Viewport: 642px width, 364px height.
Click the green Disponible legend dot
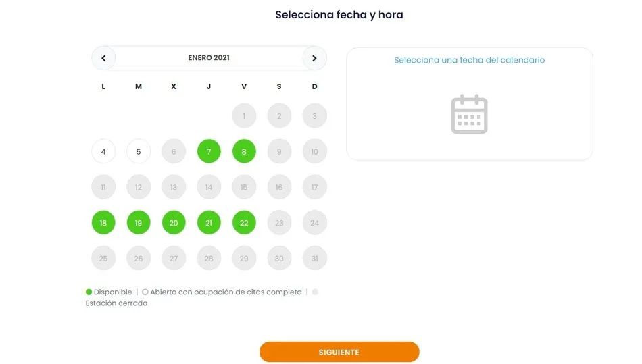(x=89, y=292)
